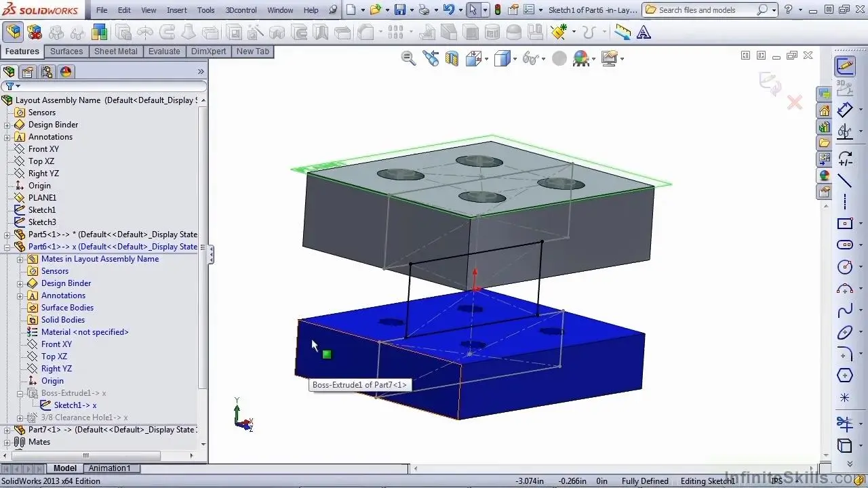Select the Trim Entities sketch tool
This screenshot has width=868, height=488.
click(x=844, y=424)
